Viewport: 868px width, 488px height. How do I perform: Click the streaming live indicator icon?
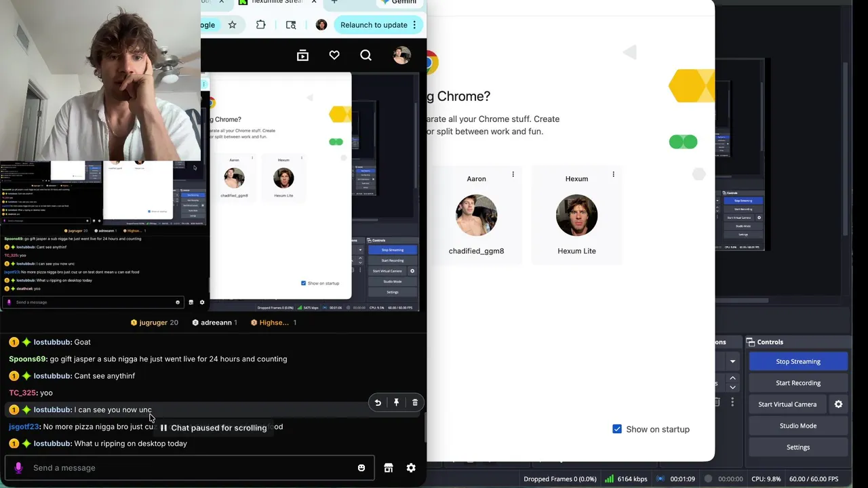point(660,479)
